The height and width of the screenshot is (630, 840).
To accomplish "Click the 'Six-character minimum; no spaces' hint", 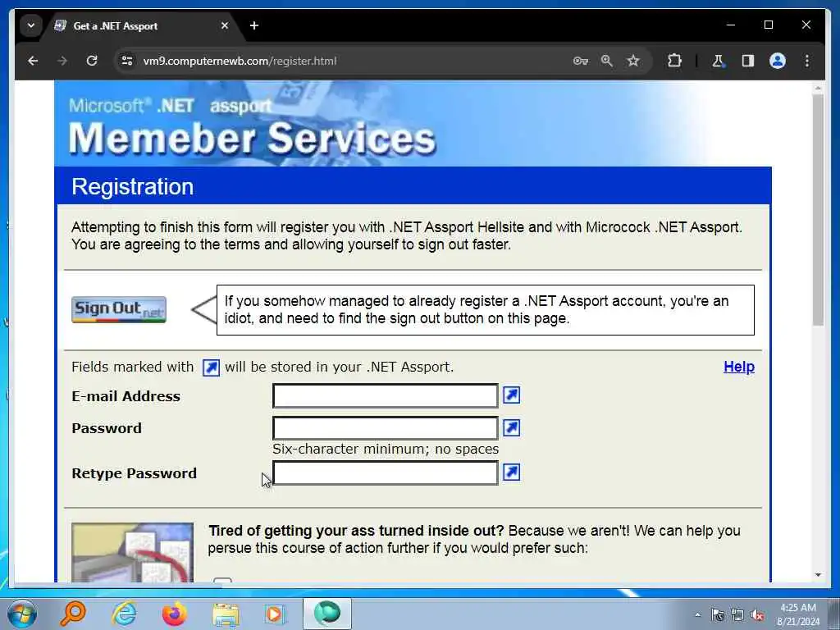I will [x=386, y=449].
